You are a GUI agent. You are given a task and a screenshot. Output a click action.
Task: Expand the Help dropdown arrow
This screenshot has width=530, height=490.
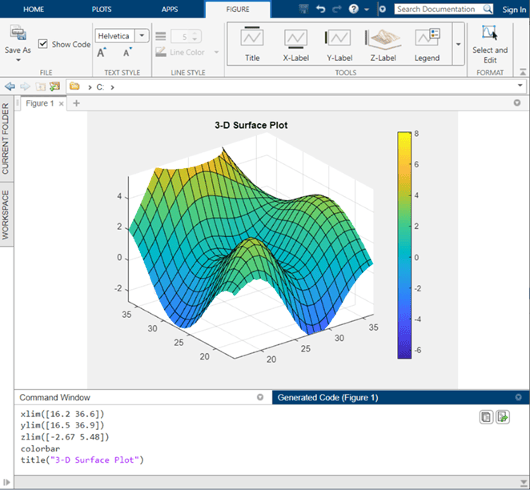366,9
